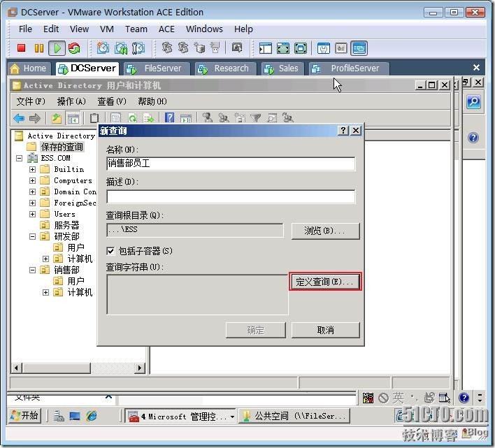
Task: Open the Snapshot Manager wrench icon
Action: [x=138, y=48]
